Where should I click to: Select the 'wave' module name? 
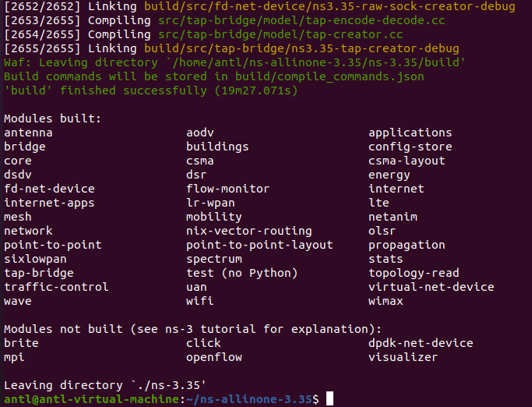[18, 301]
